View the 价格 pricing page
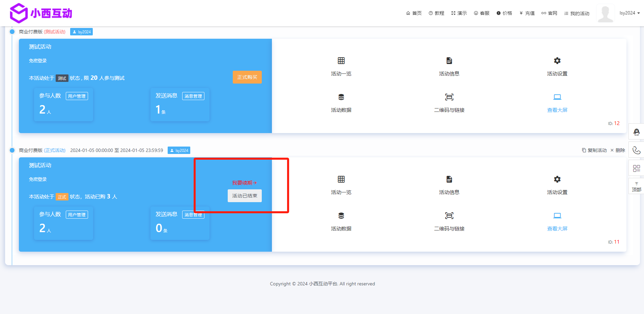 [504, 13]
